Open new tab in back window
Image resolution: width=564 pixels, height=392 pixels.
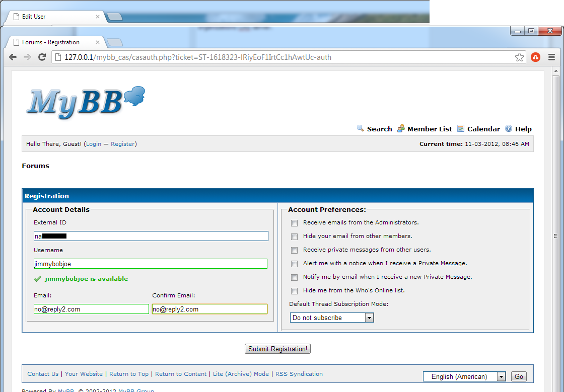tap(115, 17)
